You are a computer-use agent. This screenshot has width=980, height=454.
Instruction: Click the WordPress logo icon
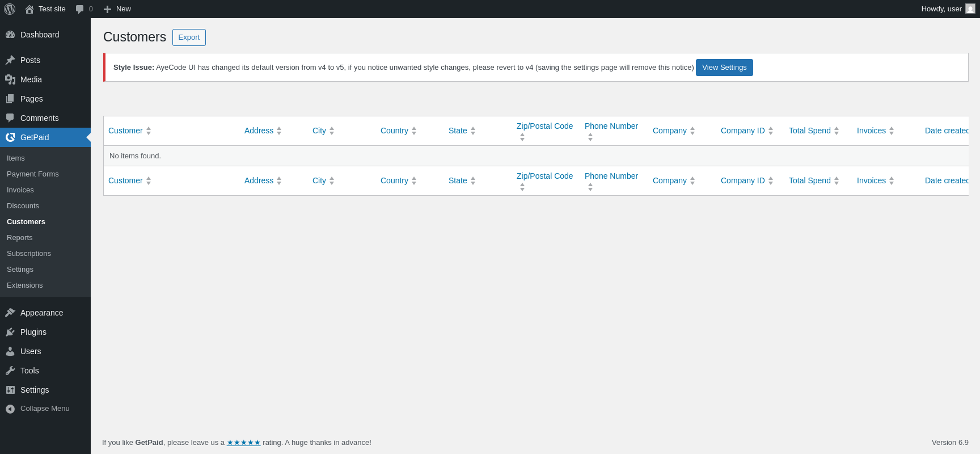[10, 9]
